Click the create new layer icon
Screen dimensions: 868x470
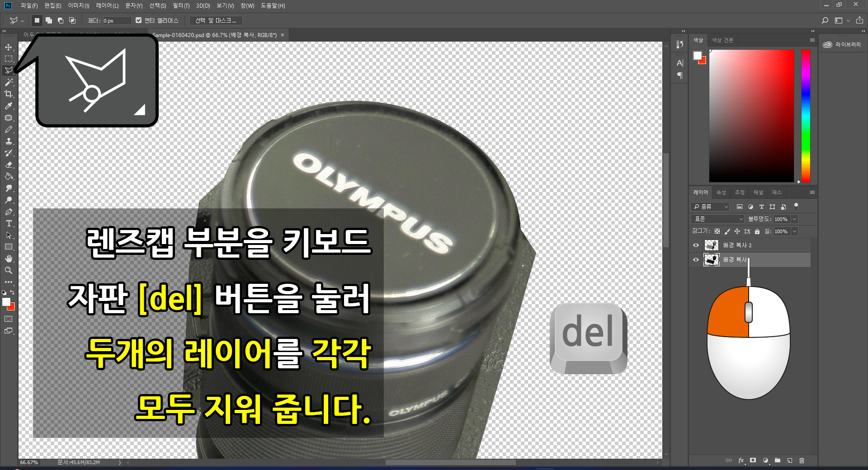(790, 461)
